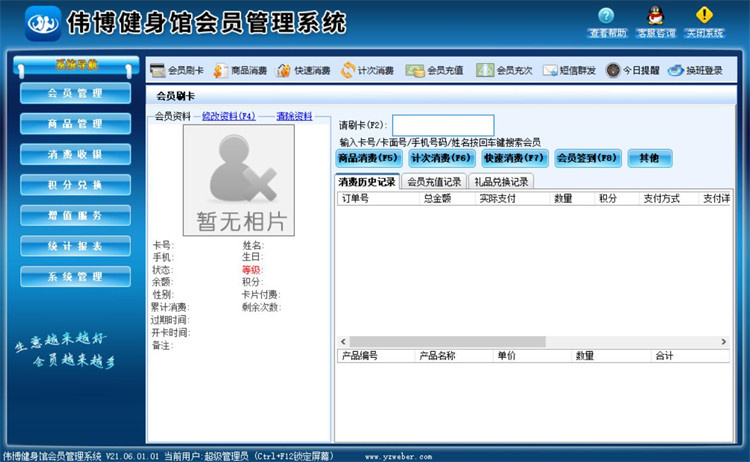Open 统计报表 in the sidebar
Image resolution: width=750 pixels, height=462 pixels.
tap(75, 246)
